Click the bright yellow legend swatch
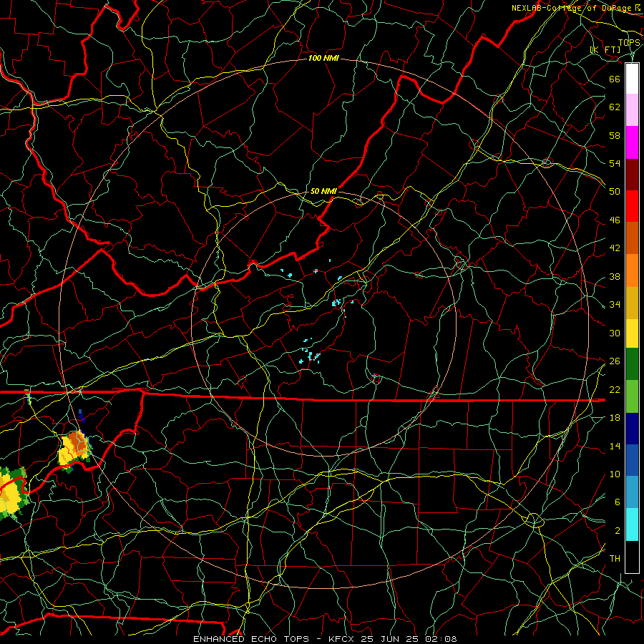The width and height of the screenshot is (644, 644). 632,333
